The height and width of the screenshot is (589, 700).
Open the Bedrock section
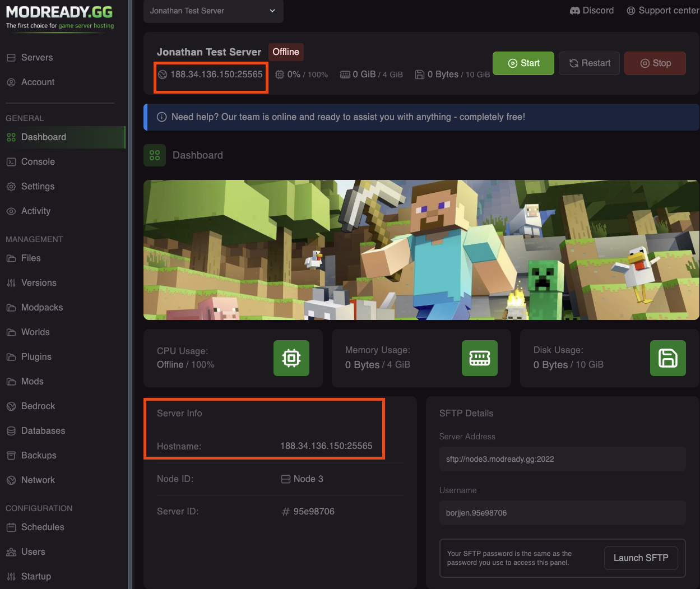[38, 406]
